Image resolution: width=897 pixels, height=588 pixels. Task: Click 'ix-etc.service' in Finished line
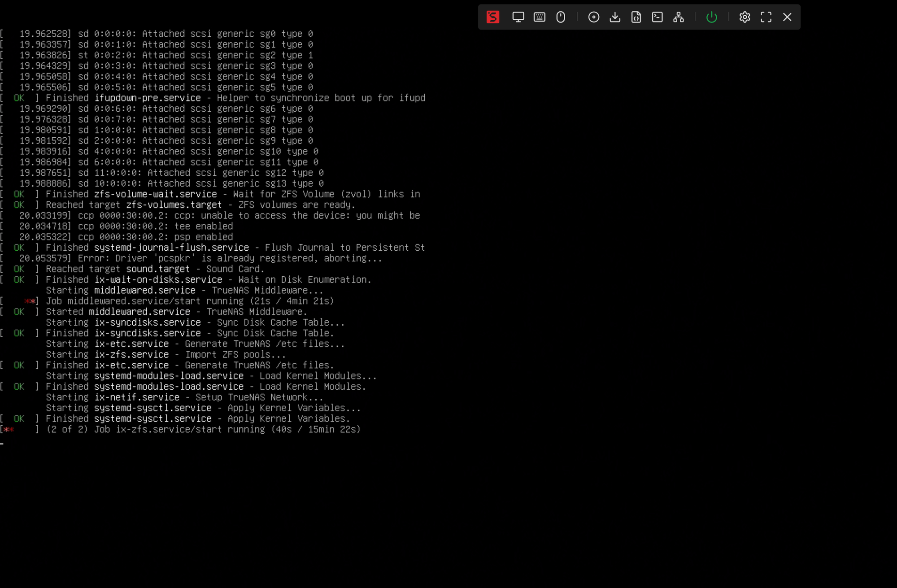[x=132, y=365]
